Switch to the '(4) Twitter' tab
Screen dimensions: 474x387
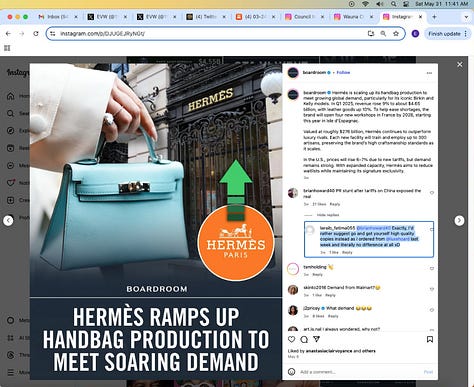click(x=206, y=17)
